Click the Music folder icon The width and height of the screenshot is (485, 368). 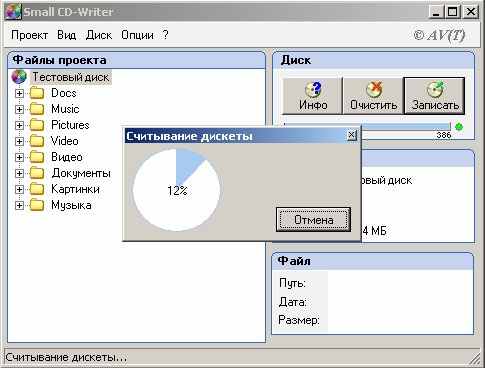(x=37, y=109)
